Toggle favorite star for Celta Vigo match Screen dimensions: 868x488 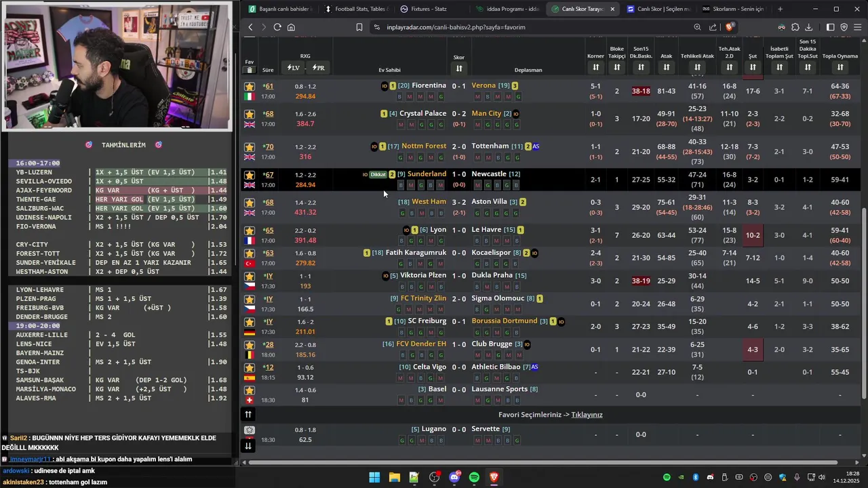pos(250,367)
